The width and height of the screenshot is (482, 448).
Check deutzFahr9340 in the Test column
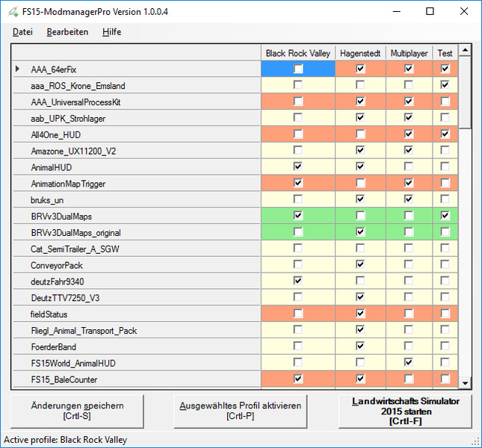(445, 281)
